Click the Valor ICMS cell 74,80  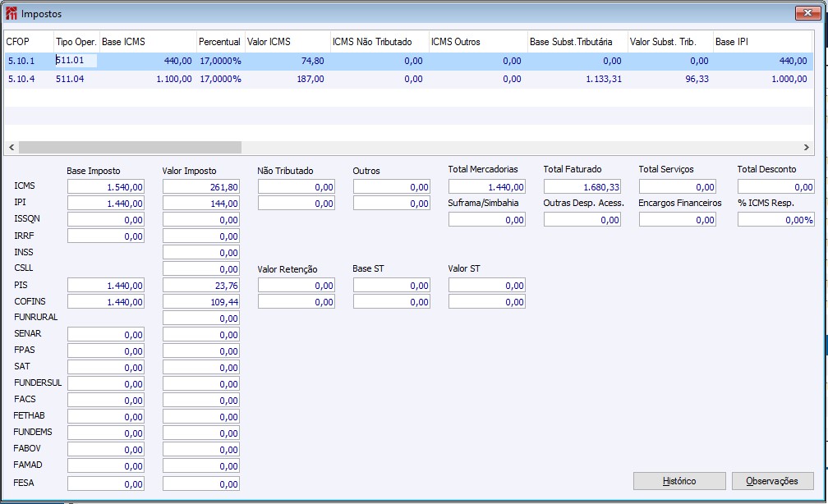[313, 62]
